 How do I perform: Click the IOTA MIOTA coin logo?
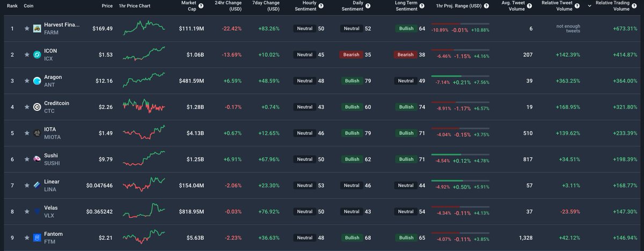(x=38, y=133)
